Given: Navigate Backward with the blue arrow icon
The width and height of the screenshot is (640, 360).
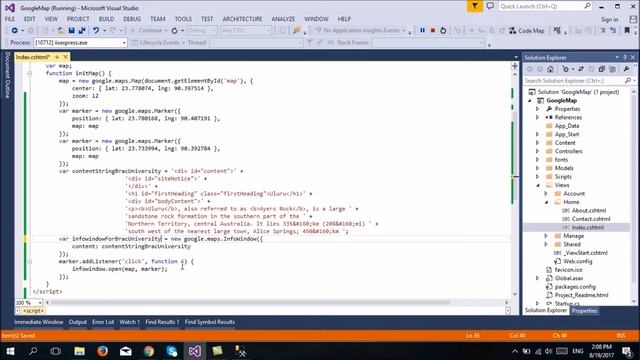Looking at the screenshot, I should click(14, 31).
